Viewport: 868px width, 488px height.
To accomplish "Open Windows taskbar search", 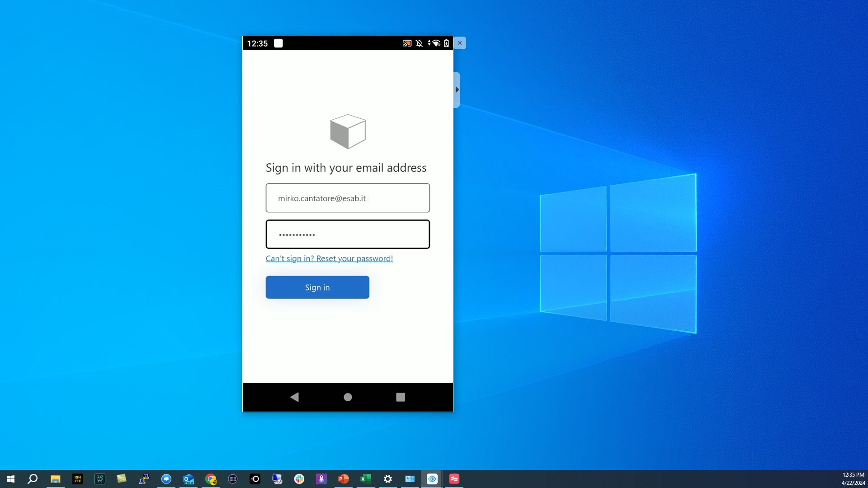I will pyautogui.click(x=33, y=479).
